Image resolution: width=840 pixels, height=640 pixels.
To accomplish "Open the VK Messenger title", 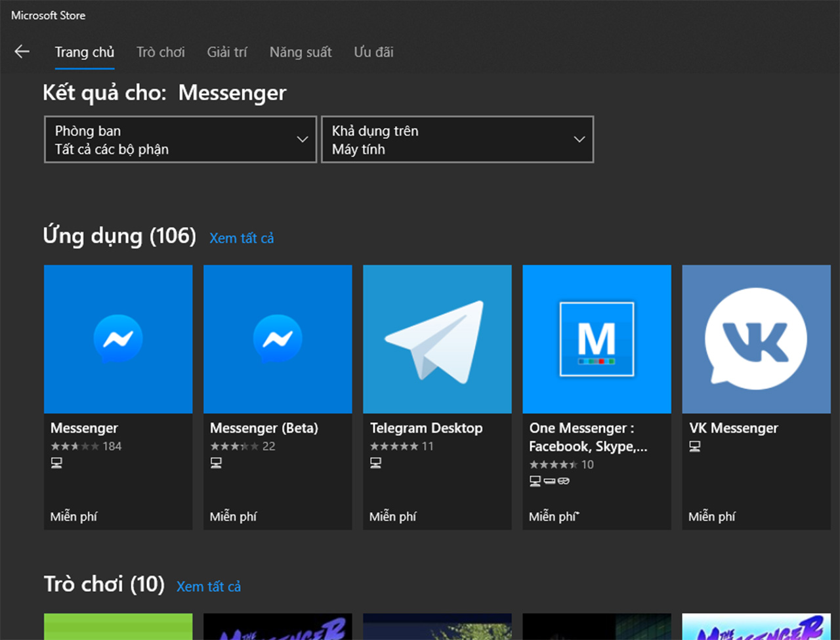I will pyautogui.click(x=734, y=428).
